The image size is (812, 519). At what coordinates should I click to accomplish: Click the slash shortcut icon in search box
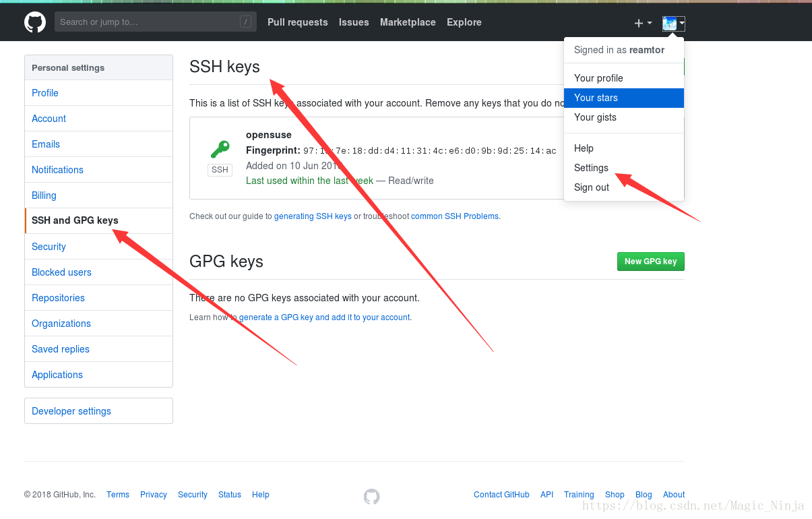click(245, 22)
